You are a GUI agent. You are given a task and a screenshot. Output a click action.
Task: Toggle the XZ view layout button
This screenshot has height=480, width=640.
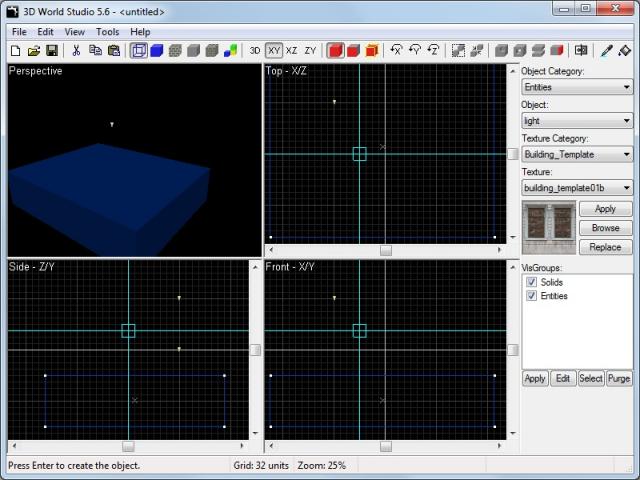click(x=292, y=50)
